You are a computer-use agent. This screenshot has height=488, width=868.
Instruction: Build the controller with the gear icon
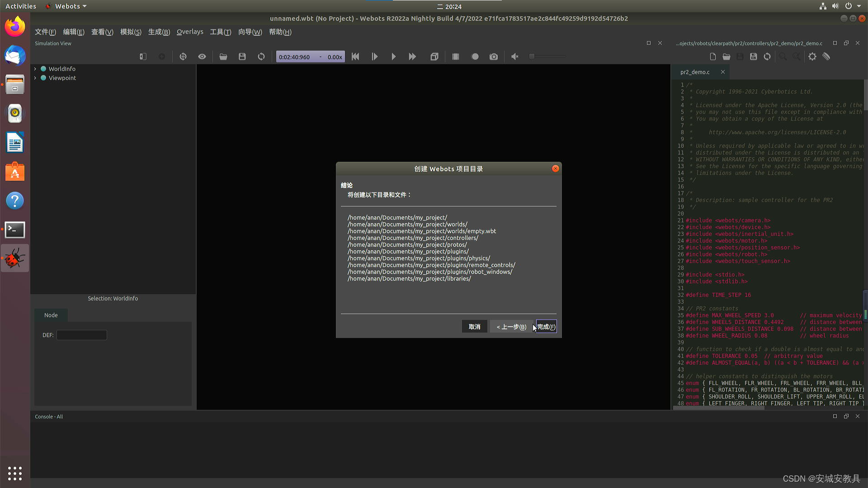[x=812, y=56]
